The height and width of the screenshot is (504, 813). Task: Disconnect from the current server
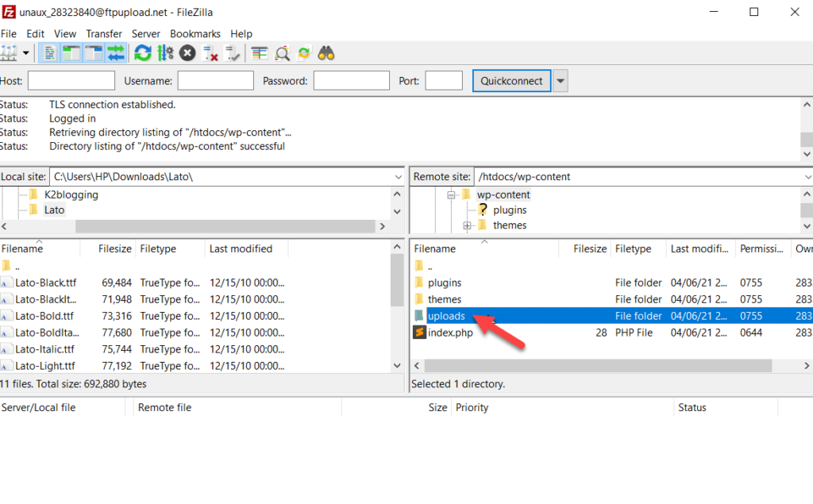pyautogui.click(x=210, y=53)
